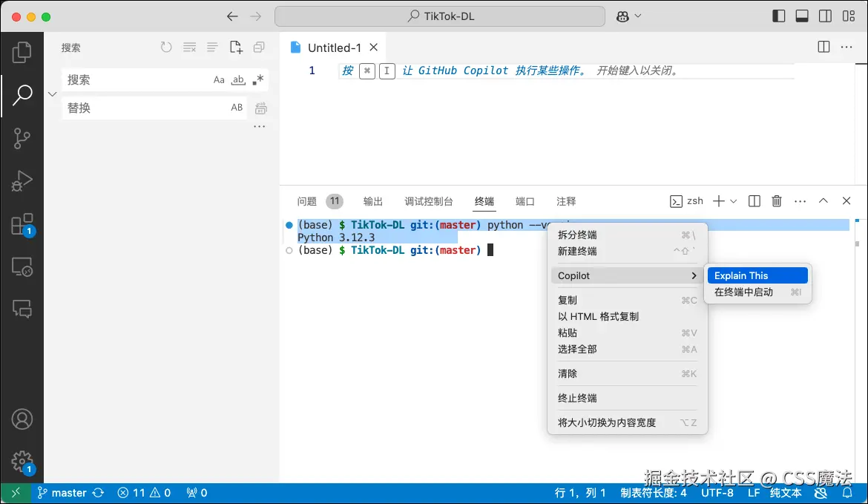Open the Copilot icon in title bar
Viewport: 868px width, 504px height.
pos(622,16)
